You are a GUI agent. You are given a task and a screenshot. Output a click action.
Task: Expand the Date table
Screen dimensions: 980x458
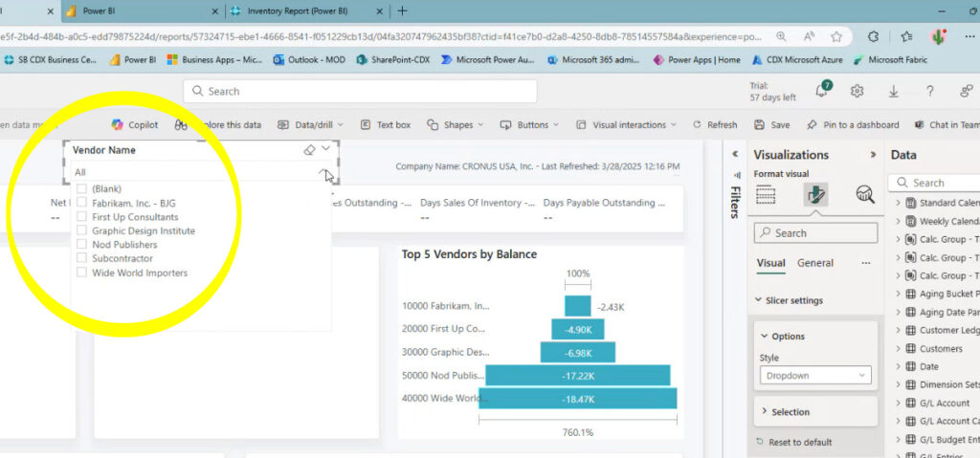click(898, 367)
